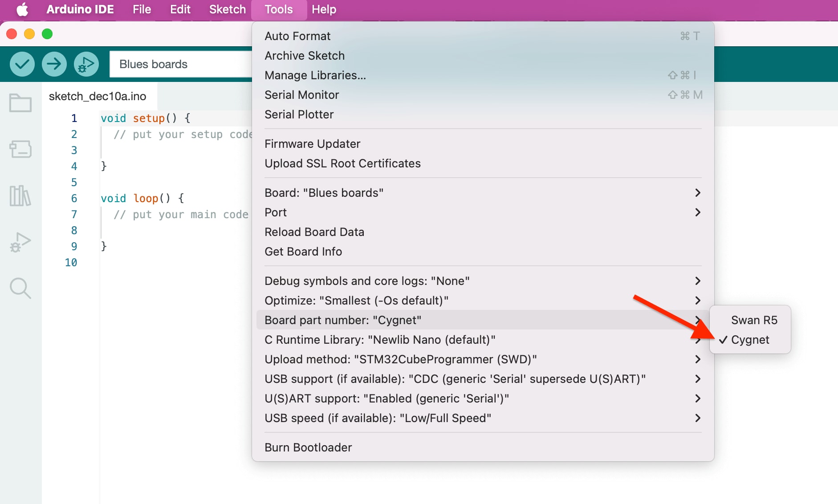The width and height of the screenshot is (838, 504).
Task: Open the Help menu
Action: coord(324,9)
